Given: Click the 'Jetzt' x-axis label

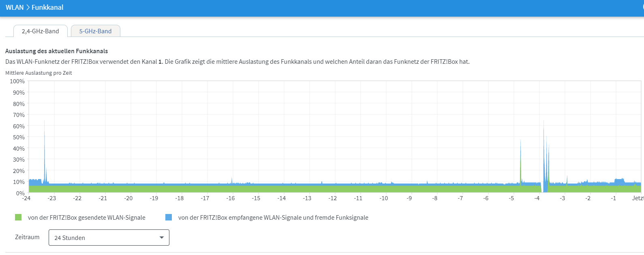Looking at the screenshot, I should (638, 198).
